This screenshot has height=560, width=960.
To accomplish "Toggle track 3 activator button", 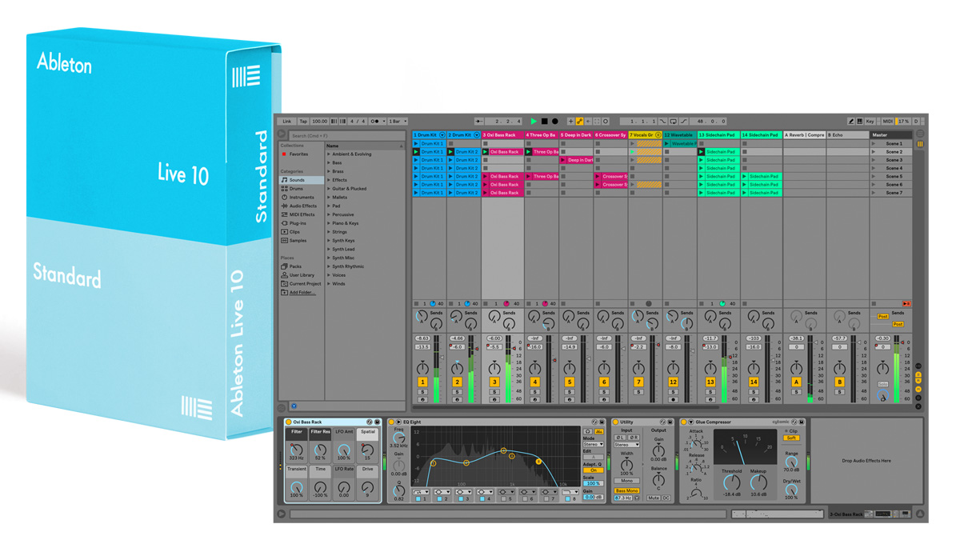I will [x=494, y=382].
